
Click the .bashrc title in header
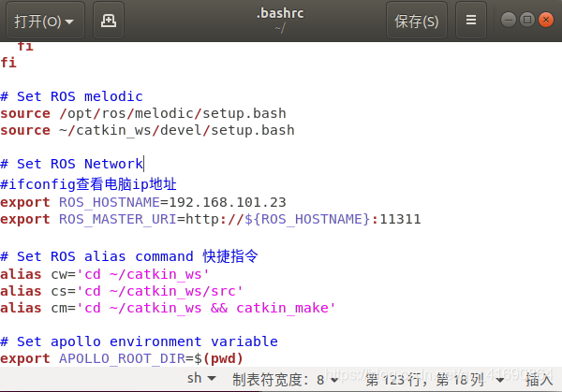tap(280, 13)
